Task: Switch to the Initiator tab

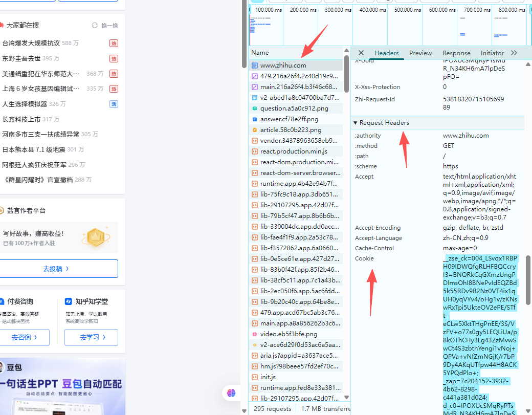Action: [492, 53]
